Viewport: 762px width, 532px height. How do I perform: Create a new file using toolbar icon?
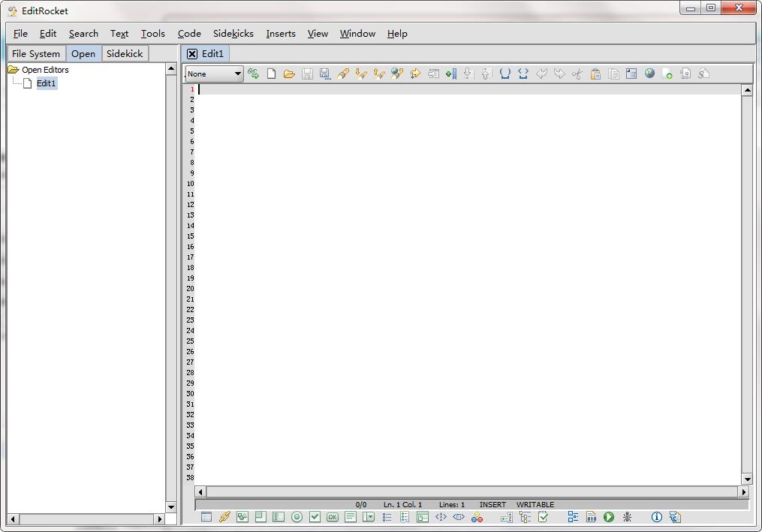[271, 74]
